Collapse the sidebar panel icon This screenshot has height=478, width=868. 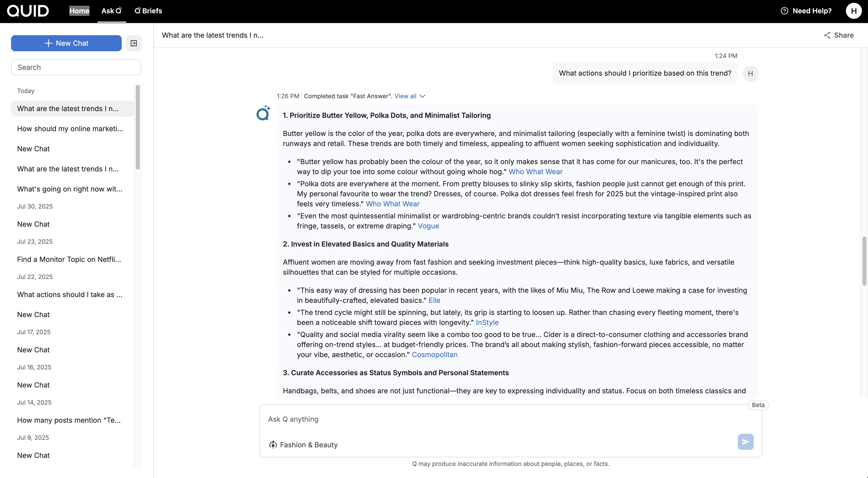tap(134, 43)
